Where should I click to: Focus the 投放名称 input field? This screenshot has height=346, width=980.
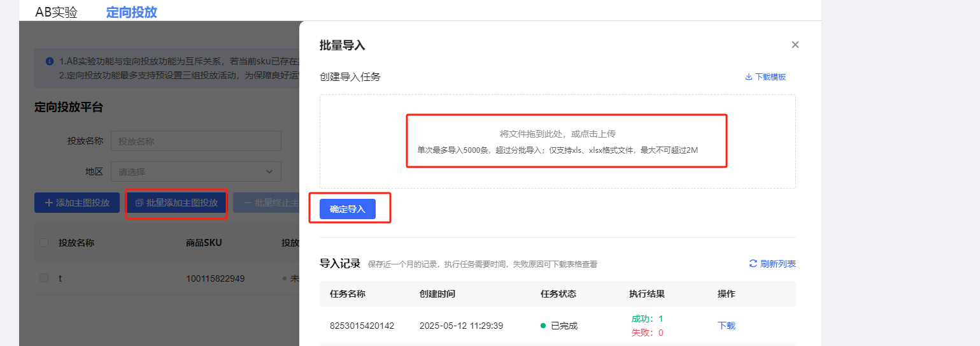coord(196,141)
